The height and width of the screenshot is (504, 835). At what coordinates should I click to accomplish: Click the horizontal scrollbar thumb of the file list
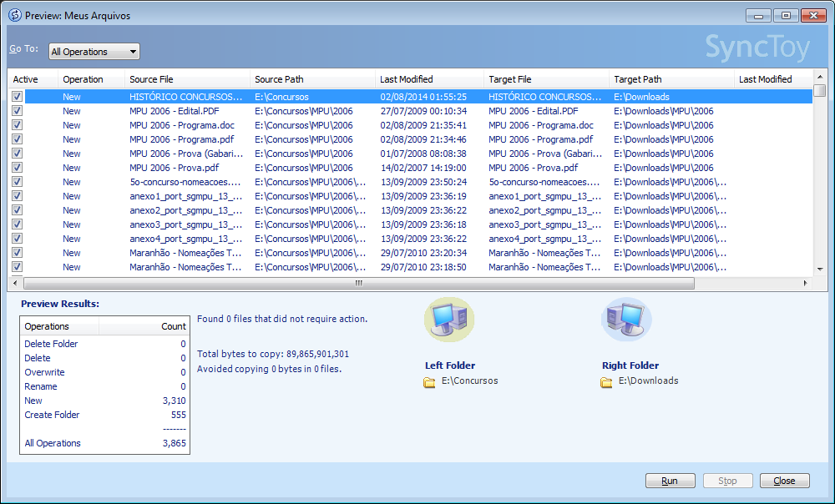coord(359,283)
